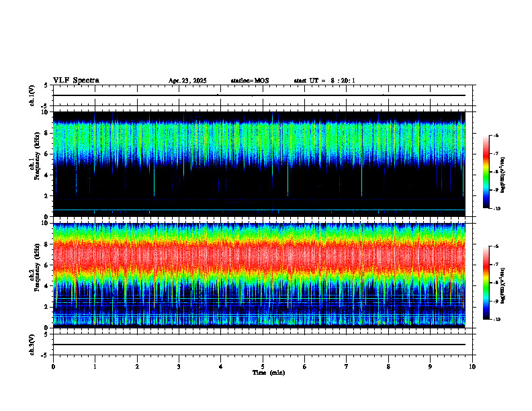The width and height of the screenshot is (532, 411).
Task: Click the ch.2 spectrogram color scale bar
Action: pos(486,283)
